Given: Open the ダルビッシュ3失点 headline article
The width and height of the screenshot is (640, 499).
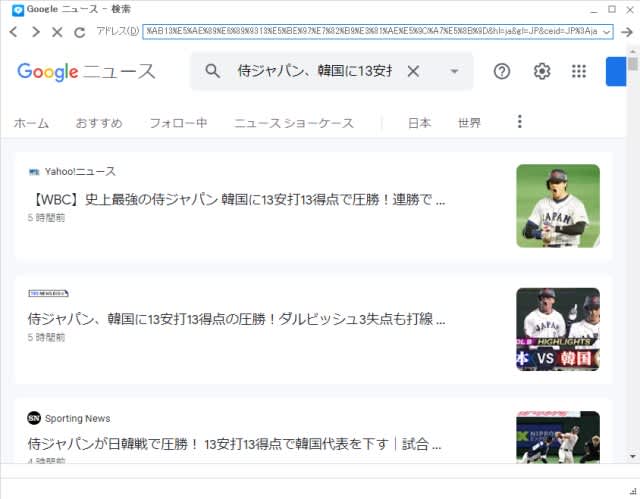Looking at the screenshot, I should tap(237, 319).
